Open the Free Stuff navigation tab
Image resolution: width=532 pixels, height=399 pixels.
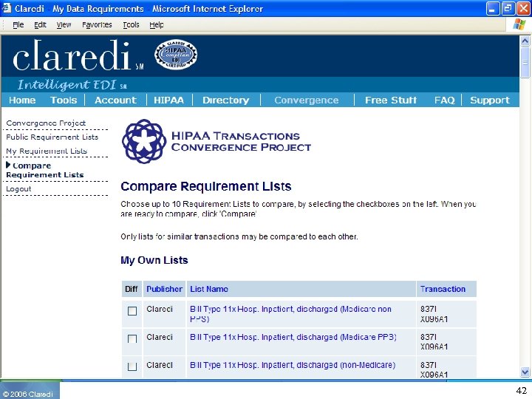[391, 100]
